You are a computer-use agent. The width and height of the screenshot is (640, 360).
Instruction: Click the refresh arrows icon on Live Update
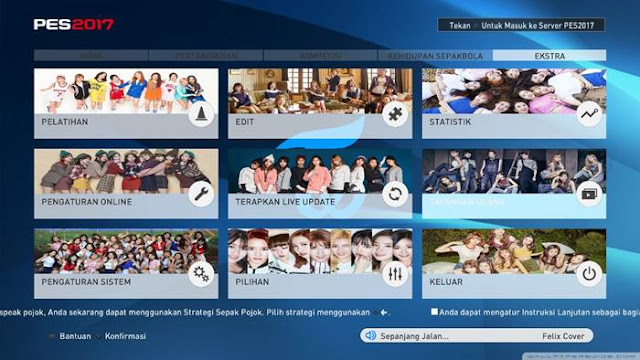pos(395,194)
